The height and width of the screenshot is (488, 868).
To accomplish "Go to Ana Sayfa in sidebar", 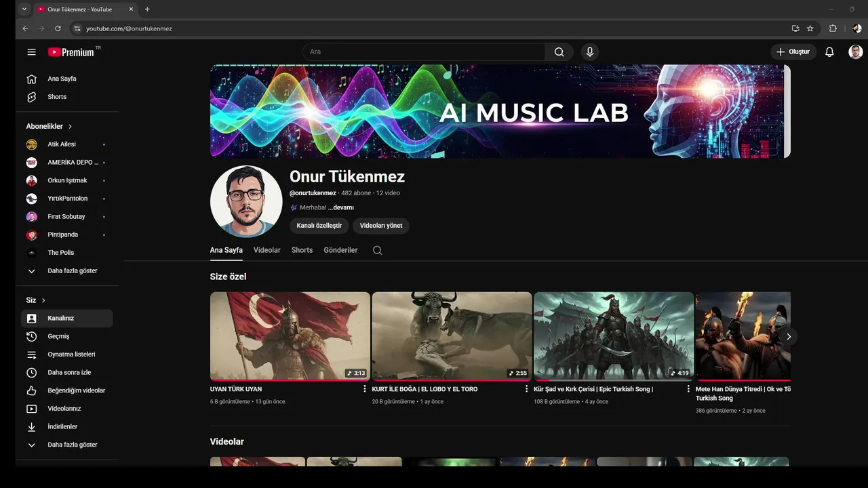I will coord(66,79).
